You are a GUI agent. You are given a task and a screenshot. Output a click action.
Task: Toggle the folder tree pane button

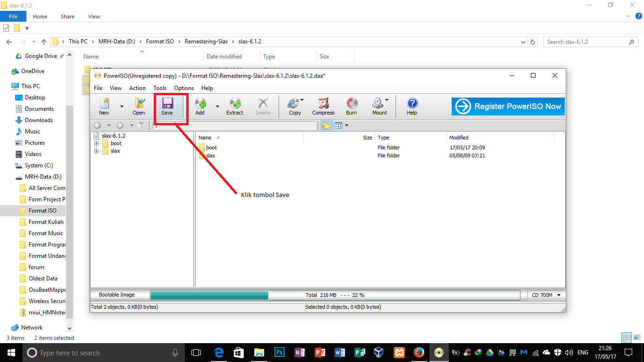(326, 125)
